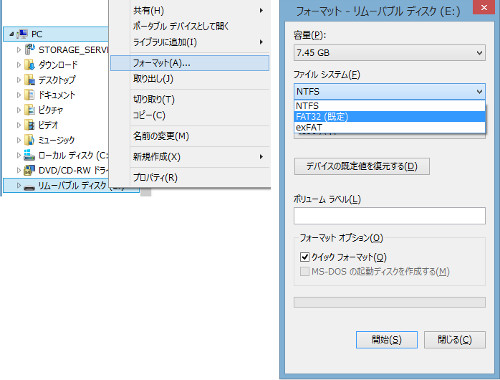Expand the リムーバブル ディスク node
Screen dimensions: 500x380
click(x=19, y=185)
